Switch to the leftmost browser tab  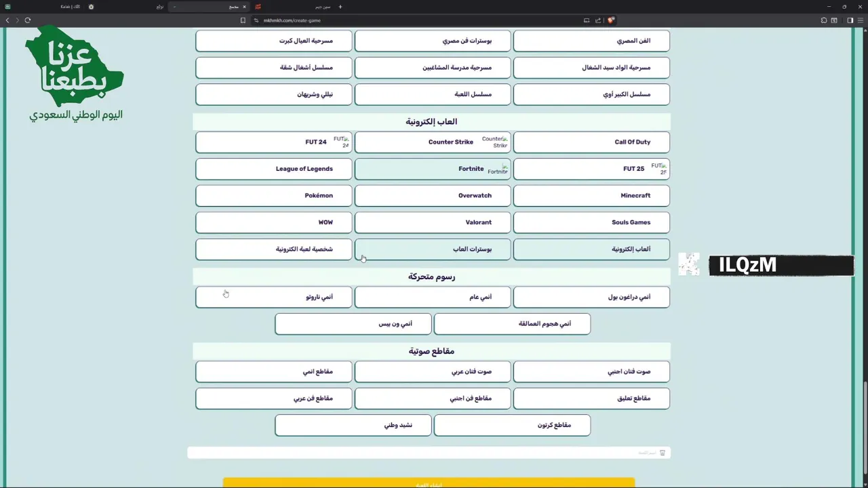41,7
